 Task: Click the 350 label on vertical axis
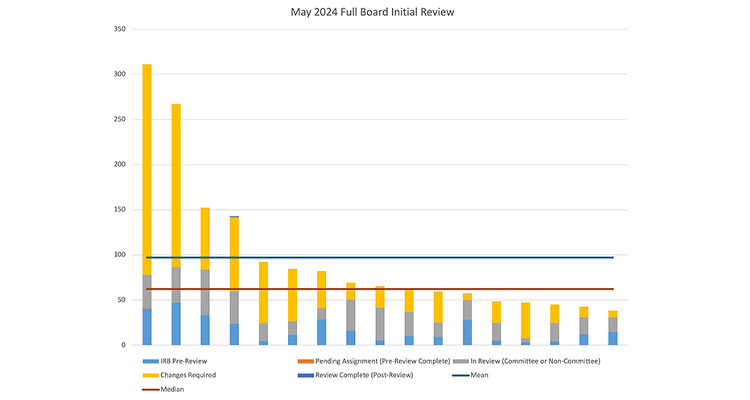118,29
